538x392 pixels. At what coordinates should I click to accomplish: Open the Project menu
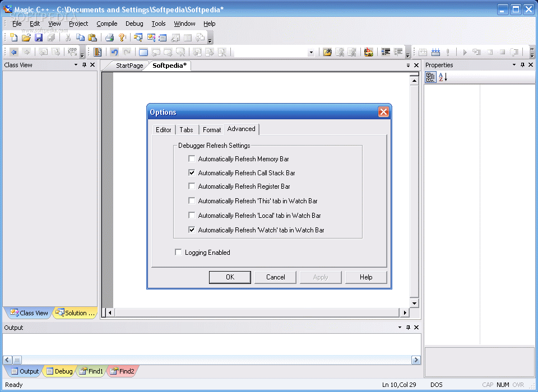78,24
